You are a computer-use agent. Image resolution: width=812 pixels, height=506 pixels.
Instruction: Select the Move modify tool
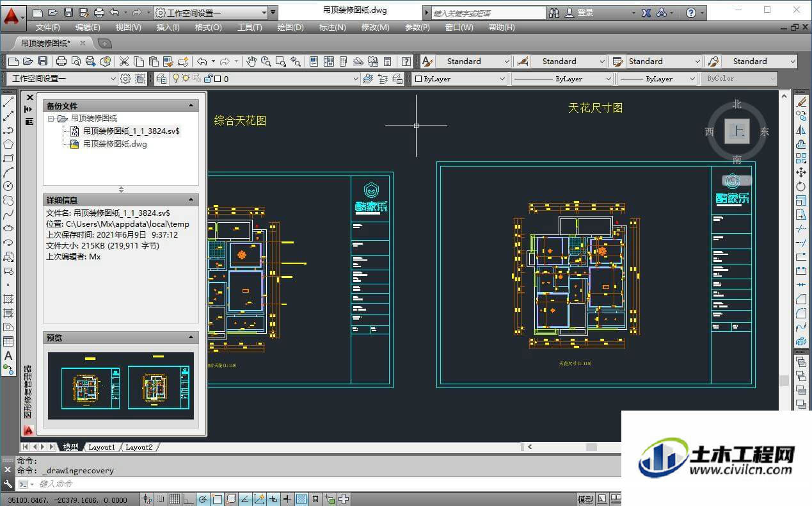[x=801, y=172]
